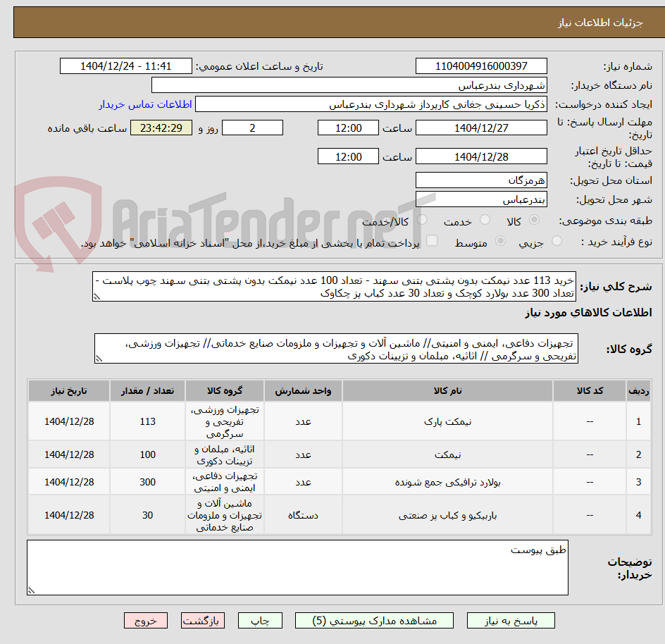Screen dimensions: 665x644
Task: Click the بندرعباس city field
Action: pos(481,199)
